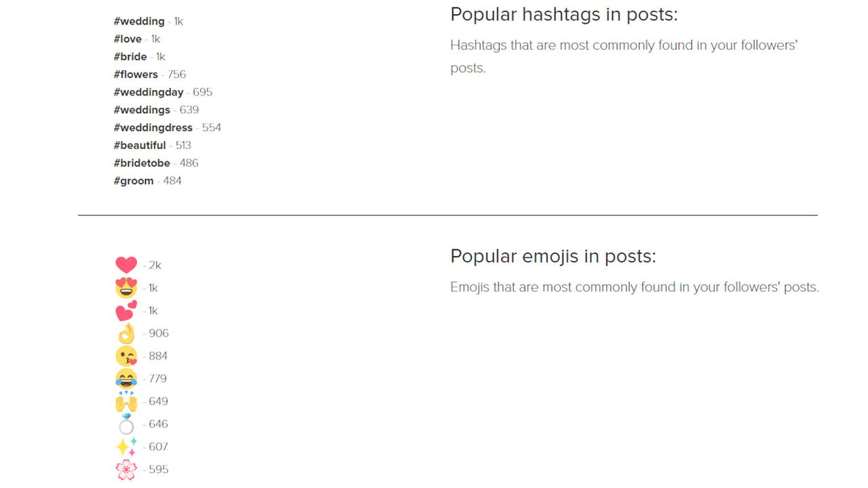
Task: Select the tears of joy emoji
Action: click(126, 379)
